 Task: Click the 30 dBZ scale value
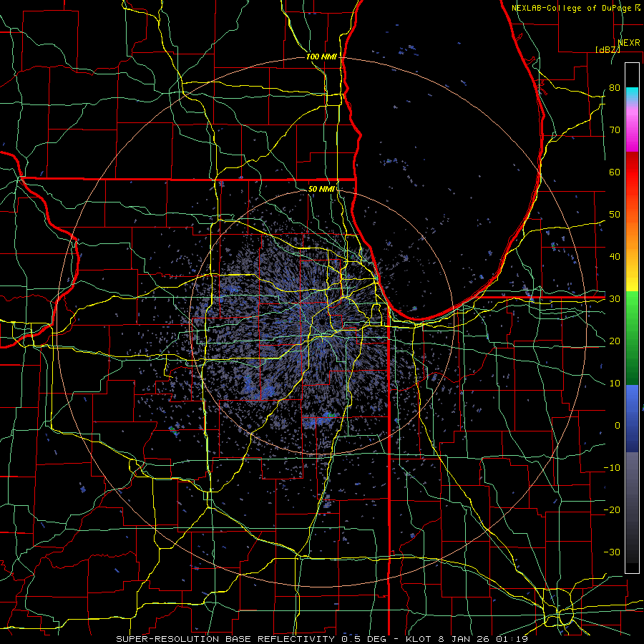coord(615,298)
